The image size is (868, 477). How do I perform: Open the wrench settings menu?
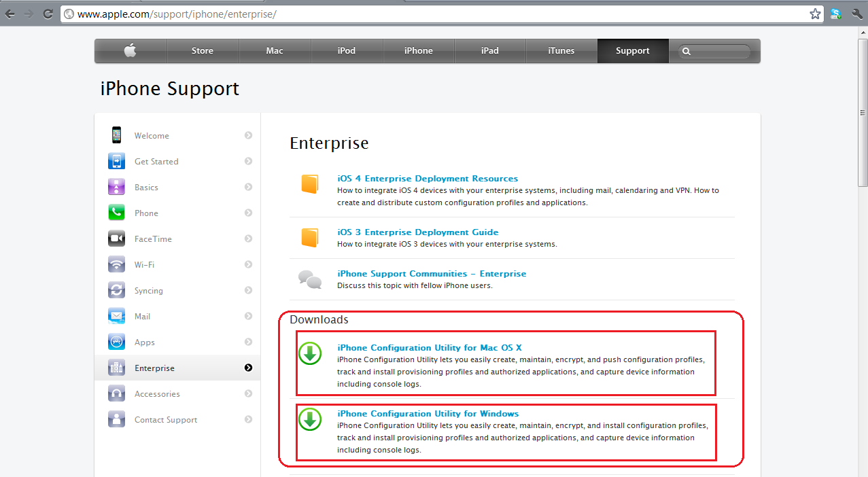click(857, 14)
